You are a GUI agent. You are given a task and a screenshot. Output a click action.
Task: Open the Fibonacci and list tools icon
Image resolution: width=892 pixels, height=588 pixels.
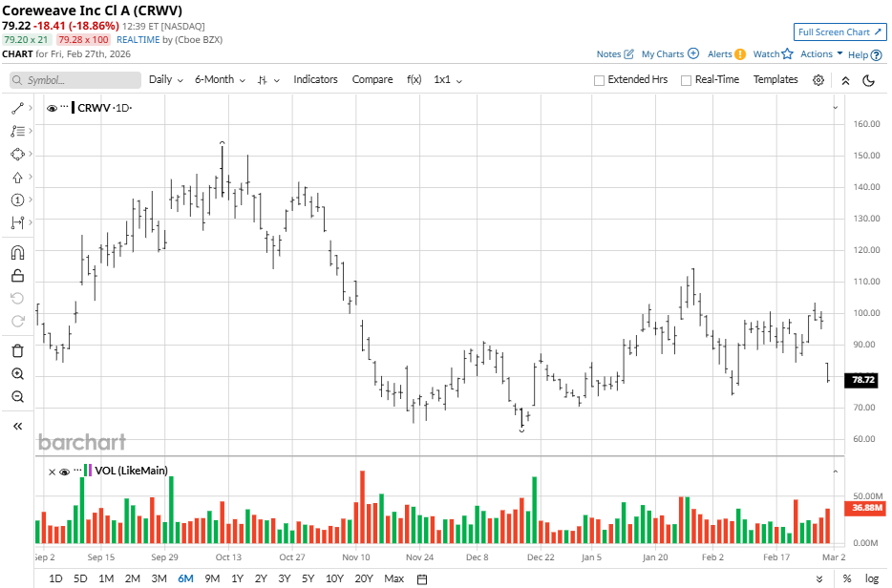tap(17, 132)
